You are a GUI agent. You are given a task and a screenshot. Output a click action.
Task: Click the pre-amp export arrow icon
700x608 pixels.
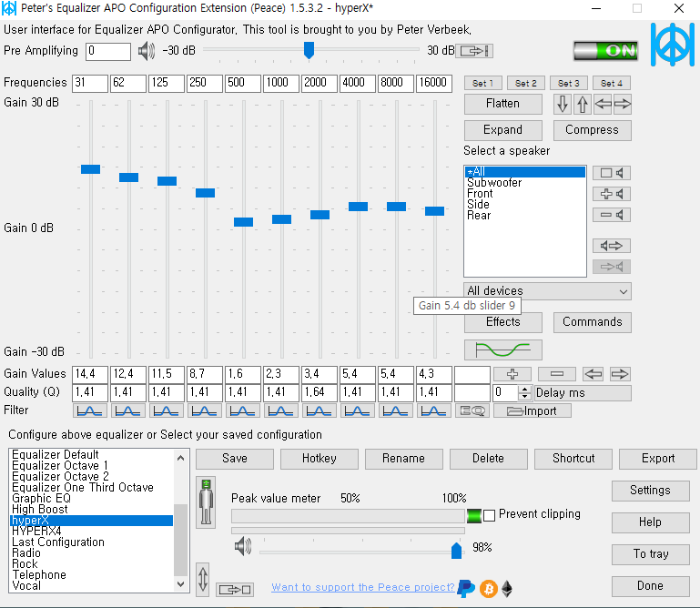[476, 51]
